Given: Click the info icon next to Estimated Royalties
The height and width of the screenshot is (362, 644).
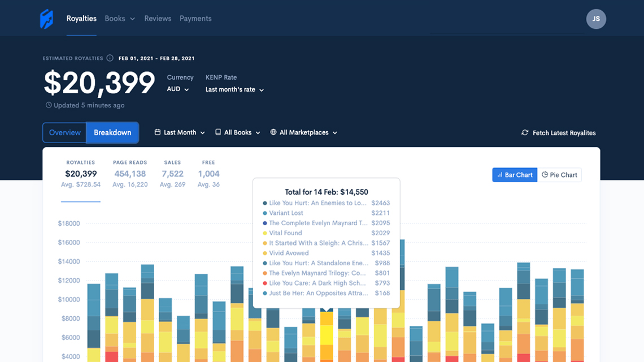Looking at the screenshot, I should point(109,58).
